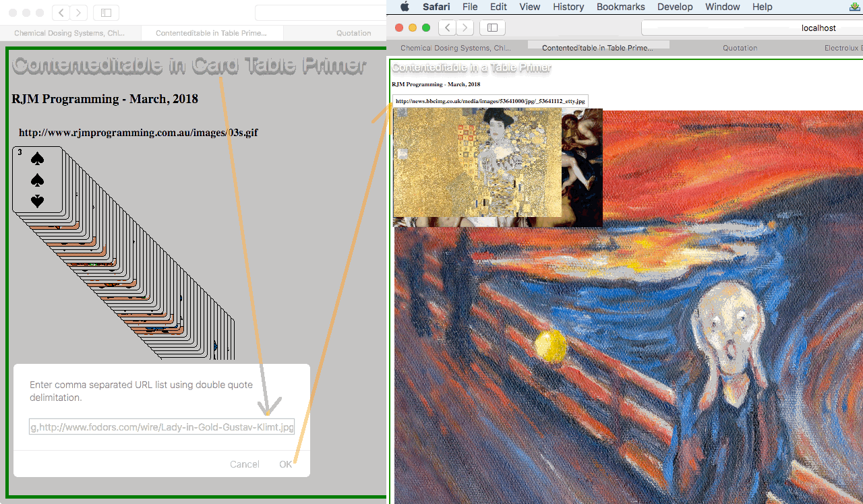
Task: Click the "Enter comma separated URL list" prompt message
Action: (142, 391)
